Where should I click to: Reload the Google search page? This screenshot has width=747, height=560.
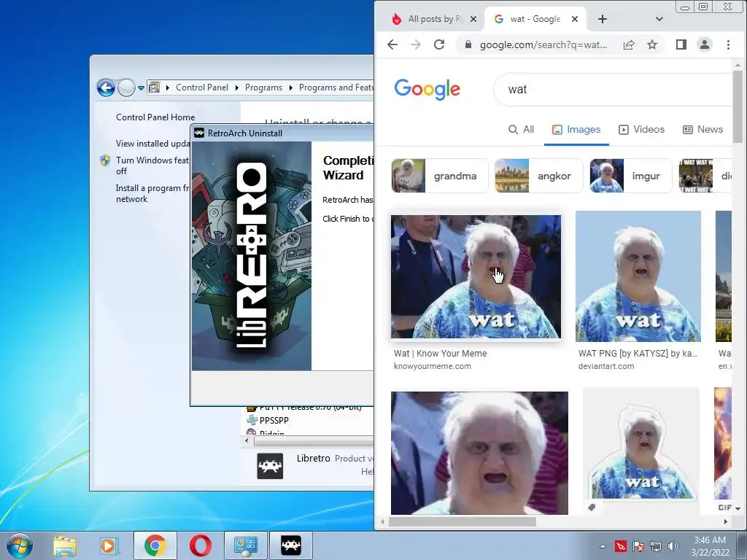(x=439, y=44)
